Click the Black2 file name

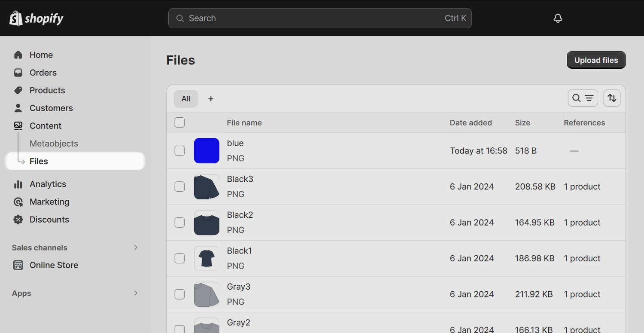click(240, 215)
